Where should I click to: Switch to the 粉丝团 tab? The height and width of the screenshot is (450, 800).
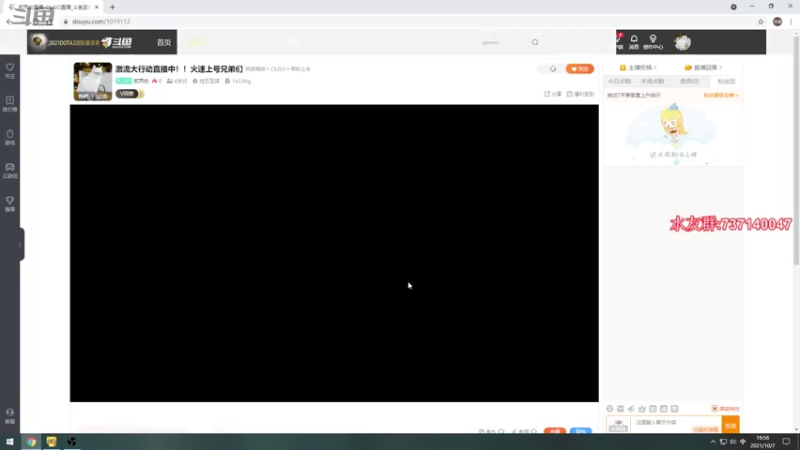coord(726,82)
